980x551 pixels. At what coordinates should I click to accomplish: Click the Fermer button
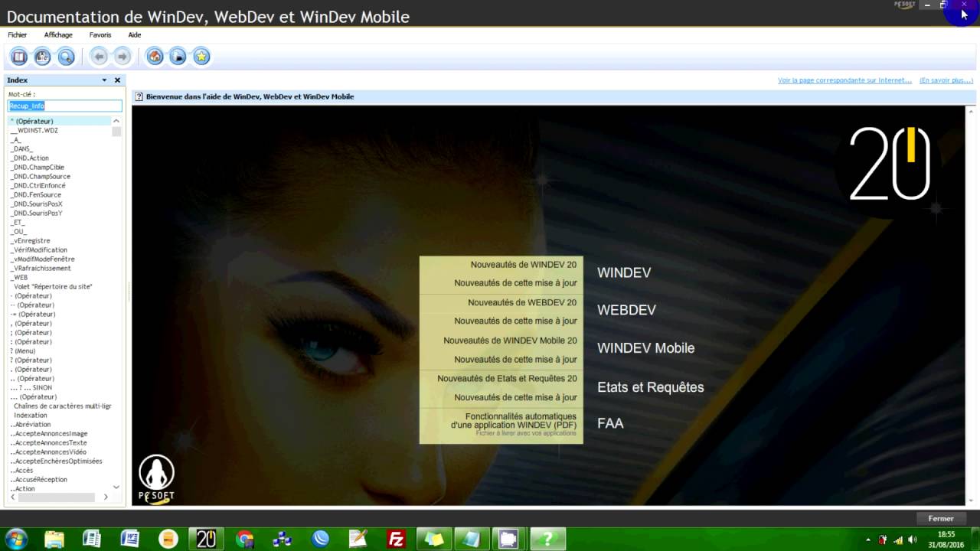click(x=941, y=518)
